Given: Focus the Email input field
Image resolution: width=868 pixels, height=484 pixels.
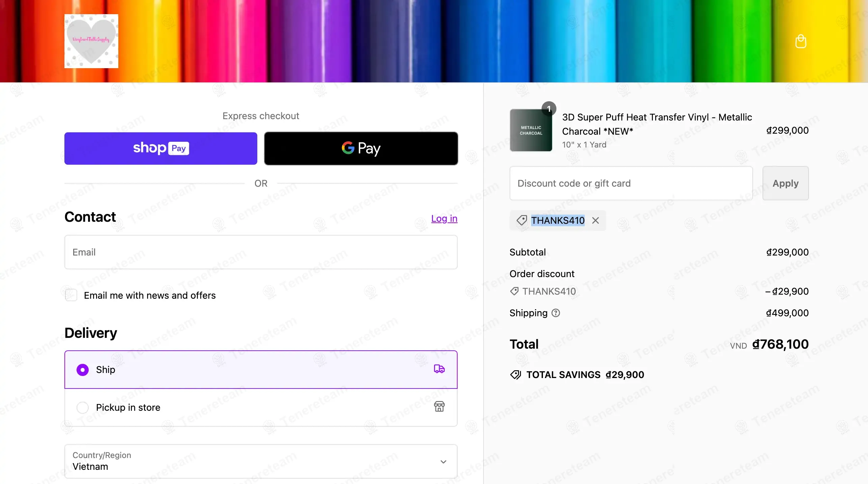Looking at the screenshot, I should click(x=261, y=252).
